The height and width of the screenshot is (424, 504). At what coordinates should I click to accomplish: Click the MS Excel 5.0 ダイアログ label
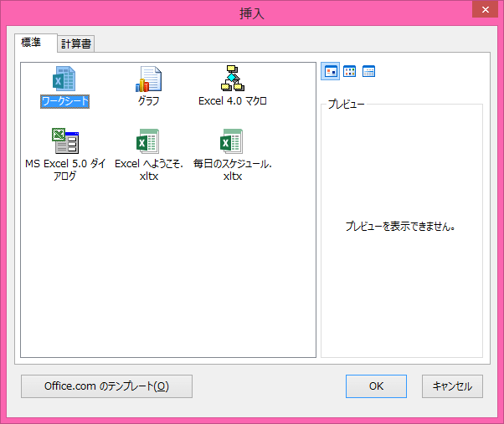(65, 170)
